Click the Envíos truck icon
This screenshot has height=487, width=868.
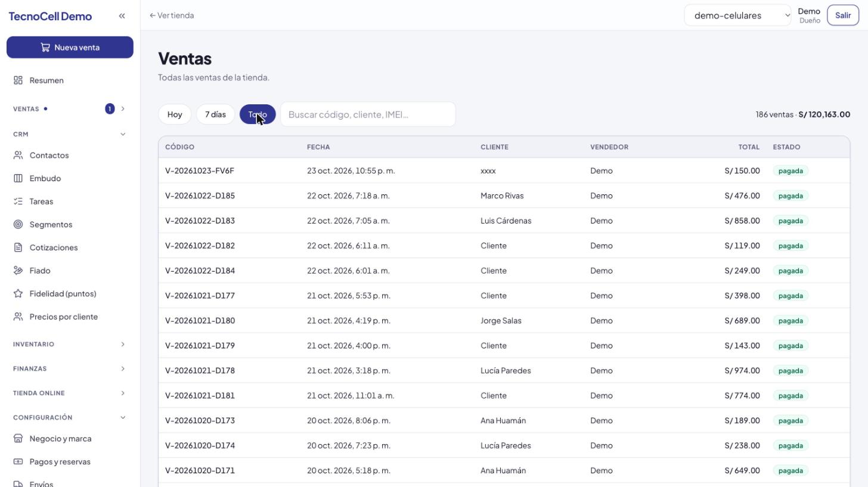pos(18,484)
